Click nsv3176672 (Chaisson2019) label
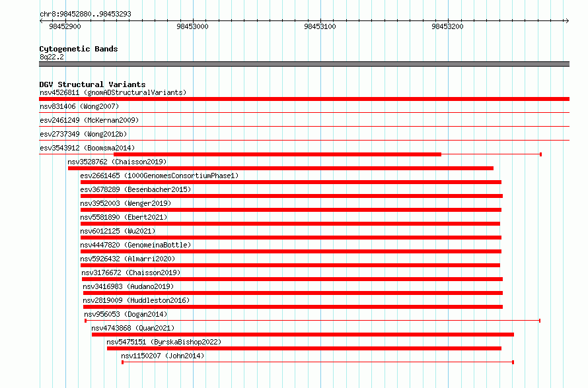This screenshot has width=588, height=388. tap(131, 273)
